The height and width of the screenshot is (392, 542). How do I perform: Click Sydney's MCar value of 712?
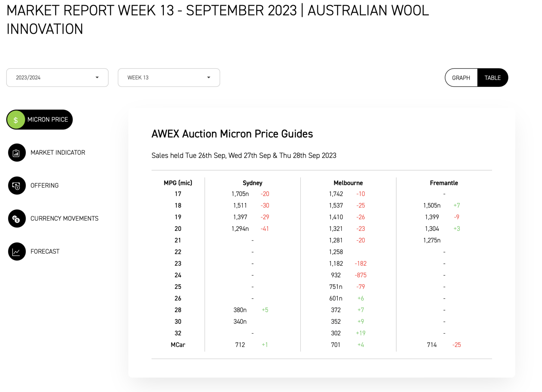(240, 345)
